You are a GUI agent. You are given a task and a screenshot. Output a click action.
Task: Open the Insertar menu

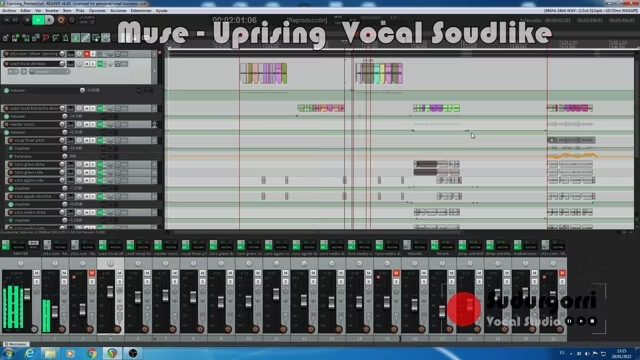(x=52, y=11)
